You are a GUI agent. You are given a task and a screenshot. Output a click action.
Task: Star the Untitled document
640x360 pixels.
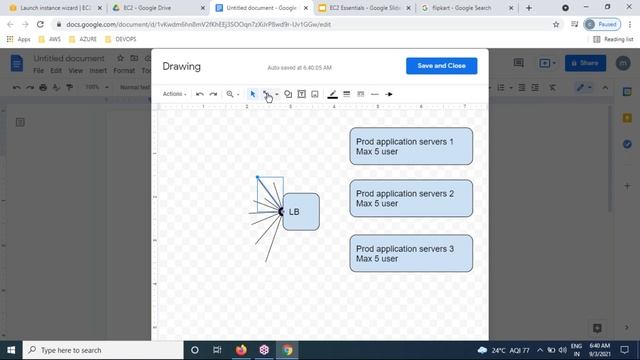(x=120, y=58)
